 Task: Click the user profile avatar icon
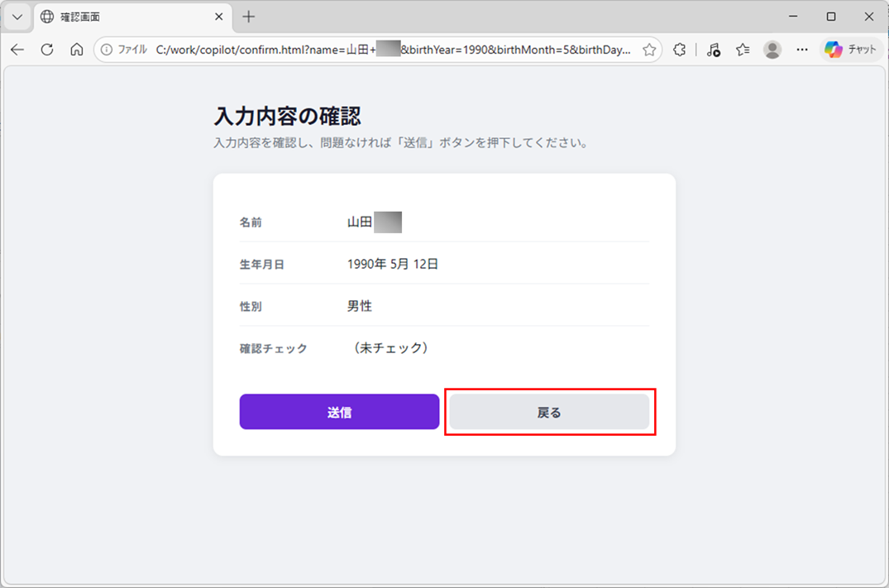(x=772, y=50)
